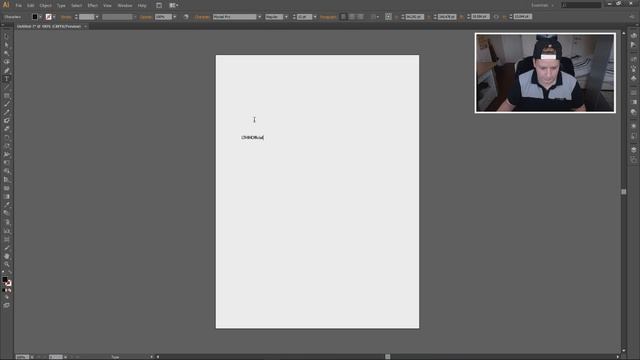The height and width of the screenshot is (360, 640).
Task: Open the Brushes panel from the right dock
Action: [x=633, y=69]
